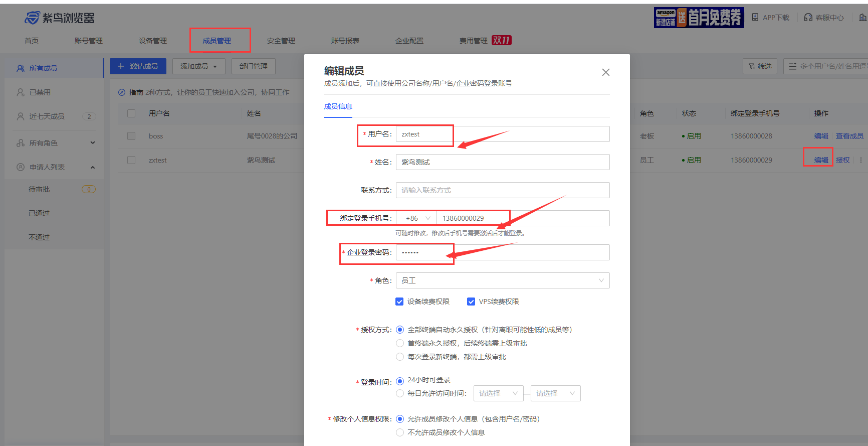Viewport: 868px width, 446px height.
Task: Open the 添加成员 dropdown button
Action: point(198,66)
